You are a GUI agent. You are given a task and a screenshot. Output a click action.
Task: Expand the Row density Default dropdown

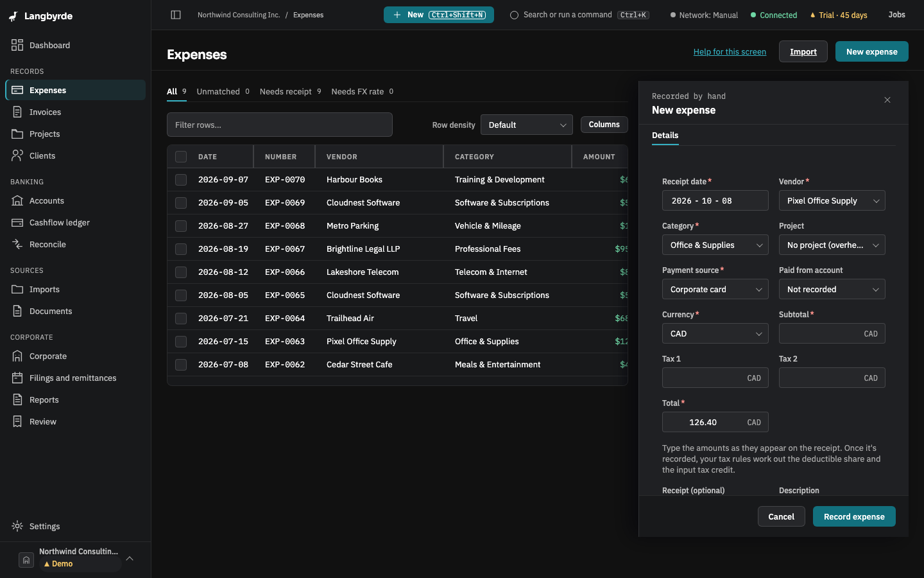tap(527, 125)
